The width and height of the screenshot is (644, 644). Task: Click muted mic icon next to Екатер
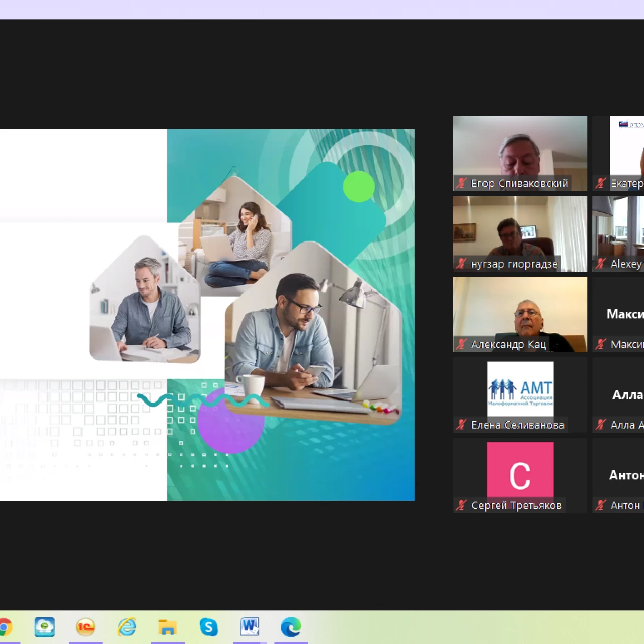click(600, 183)
